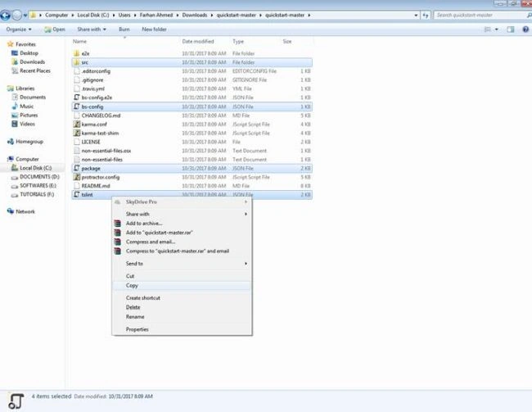Open the view options dropdown arrow

coord(497,29)
